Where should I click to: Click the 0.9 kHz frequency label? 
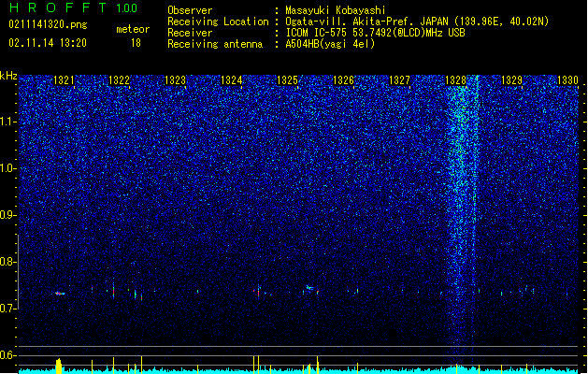point(7,215)
